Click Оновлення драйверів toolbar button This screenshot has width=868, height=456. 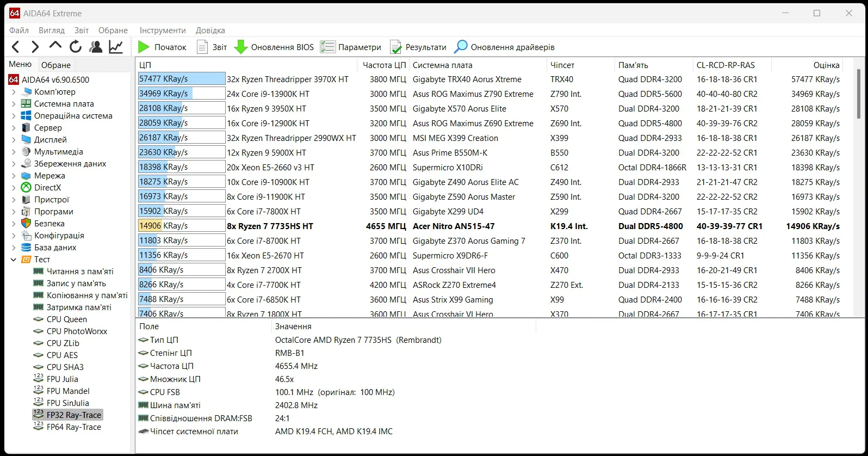tap(505, 47)
